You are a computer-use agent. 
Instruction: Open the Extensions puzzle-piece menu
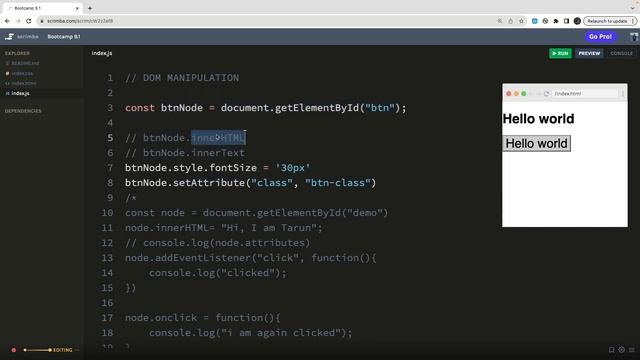point(556,21)
